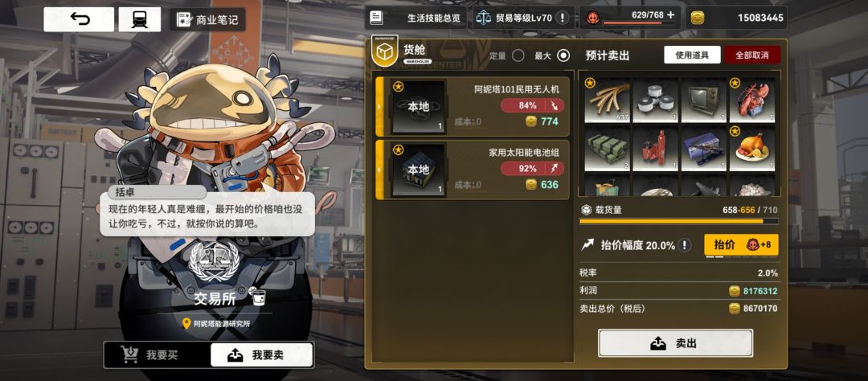Click the trade level info exclamation icon
Screen dimensions: 868x381
[x=563, y=18]
